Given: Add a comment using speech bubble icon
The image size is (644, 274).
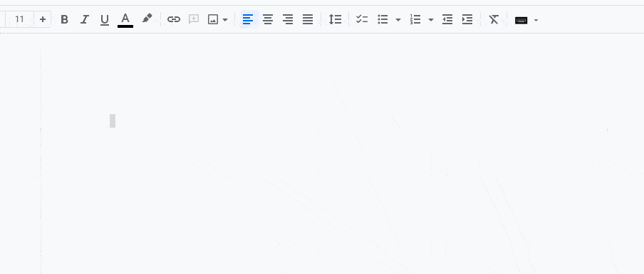Looking at the screenshot, I should [x=194, y=19].
